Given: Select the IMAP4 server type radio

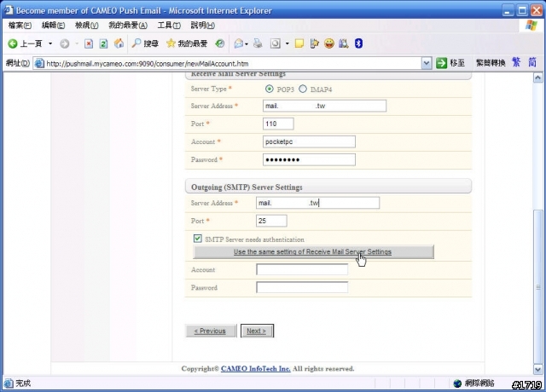Looking at the screenshot, I should click(303, 89).
